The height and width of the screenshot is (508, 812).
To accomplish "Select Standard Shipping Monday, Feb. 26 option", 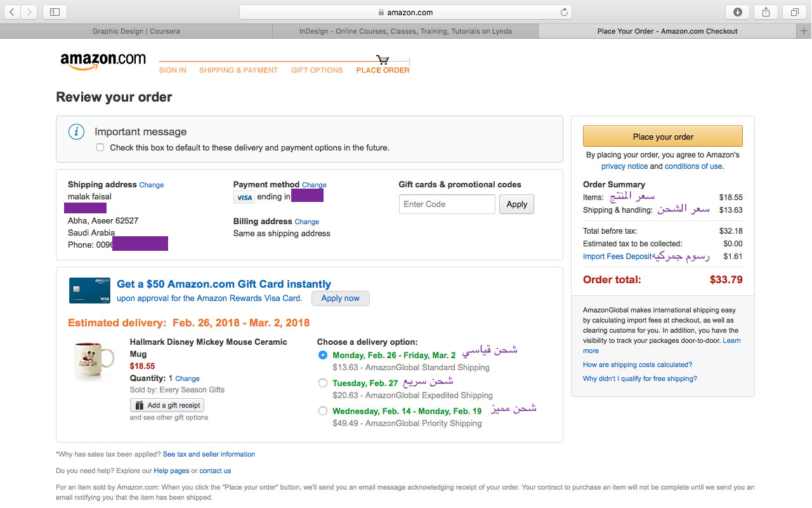I will 323,355.
